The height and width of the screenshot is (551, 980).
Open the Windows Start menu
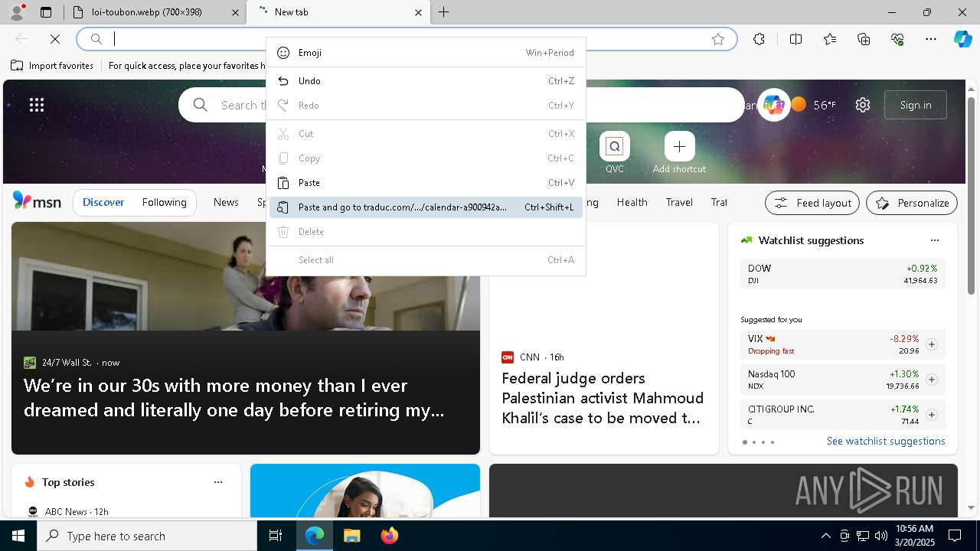pyautogui.click(x=18, y=536)
